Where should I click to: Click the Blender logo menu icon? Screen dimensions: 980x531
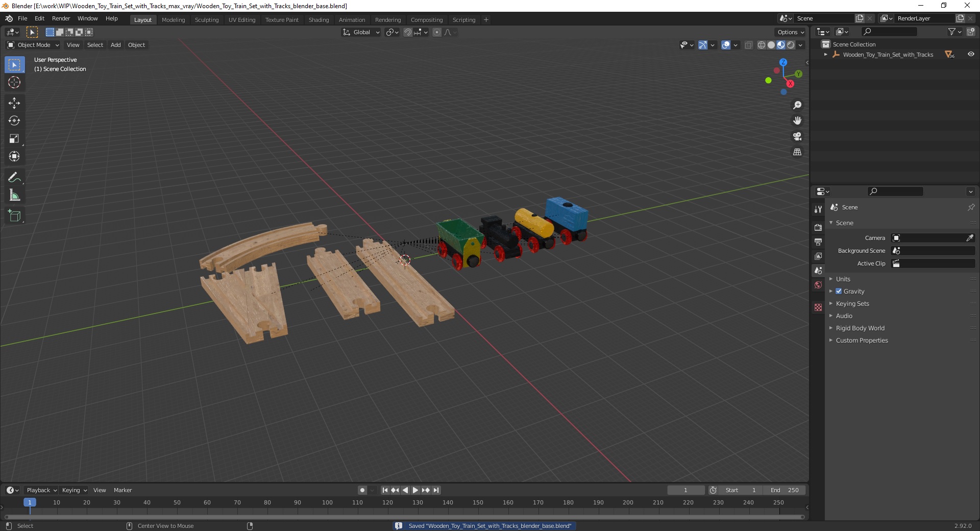click(9, 18)
